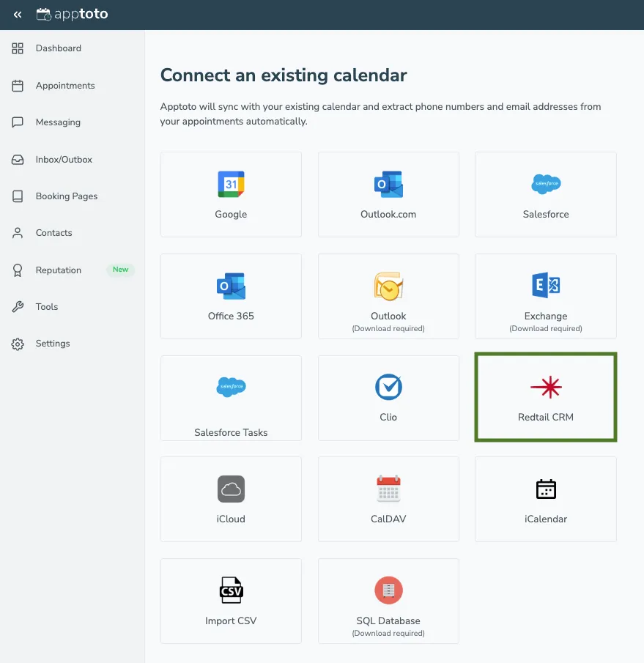Click the Import CSV file icon

point(231,590)
